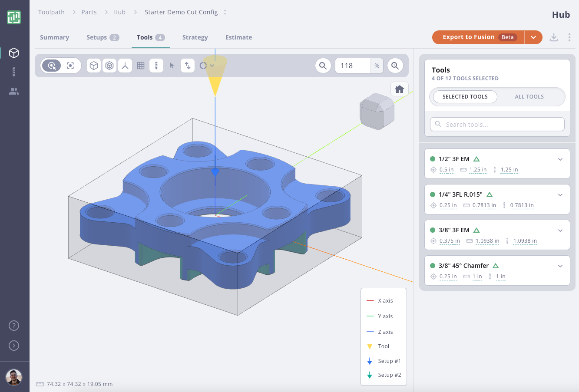
Task: Toggle stock visibility with the hexagon icon
Action: pos(109,65)
